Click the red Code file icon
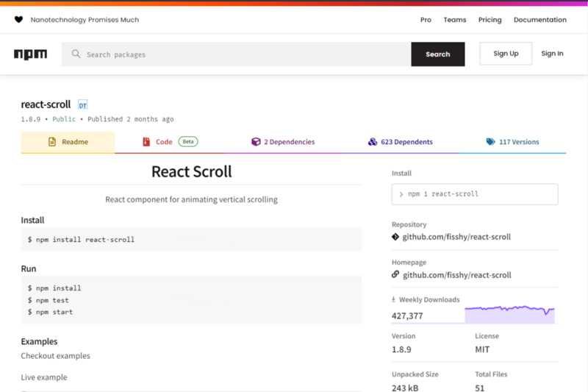Image resolution: width=588 pixels, height=392 pixels. pos(146,142)
